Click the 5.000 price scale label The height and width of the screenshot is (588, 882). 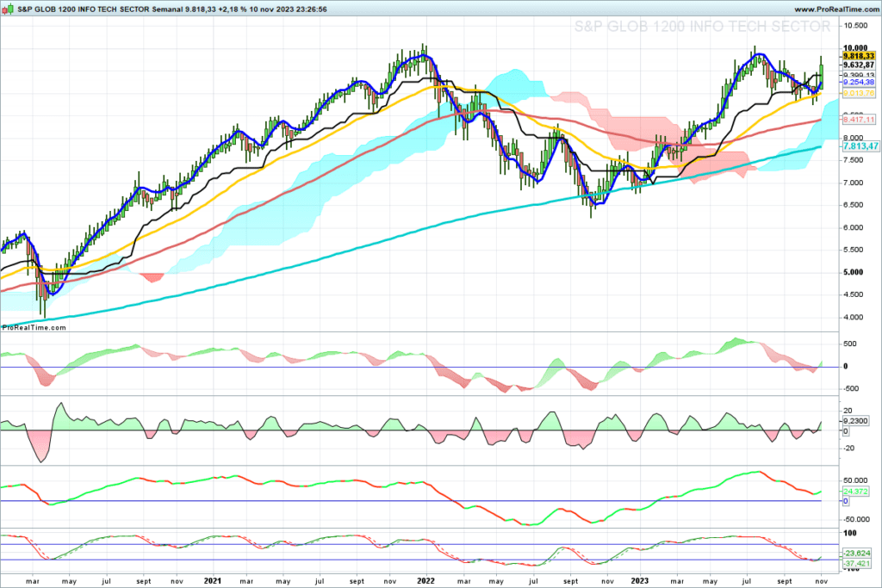854,272
